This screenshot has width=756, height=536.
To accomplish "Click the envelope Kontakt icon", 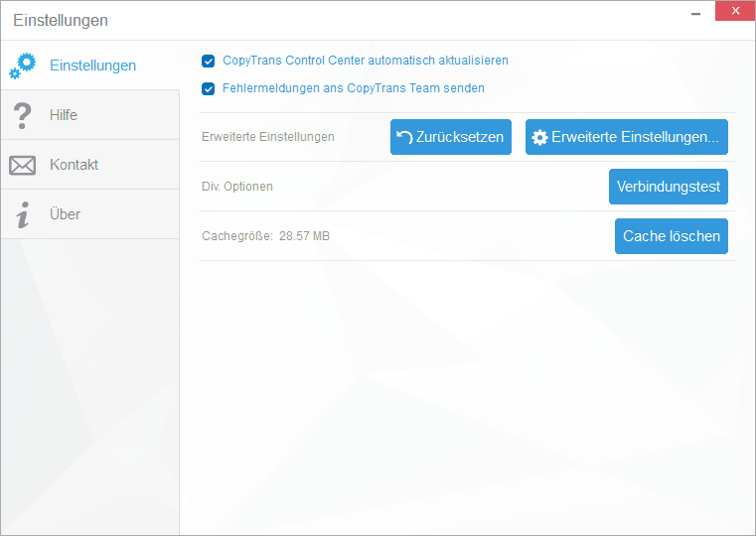I will click(x=22, y=165).
